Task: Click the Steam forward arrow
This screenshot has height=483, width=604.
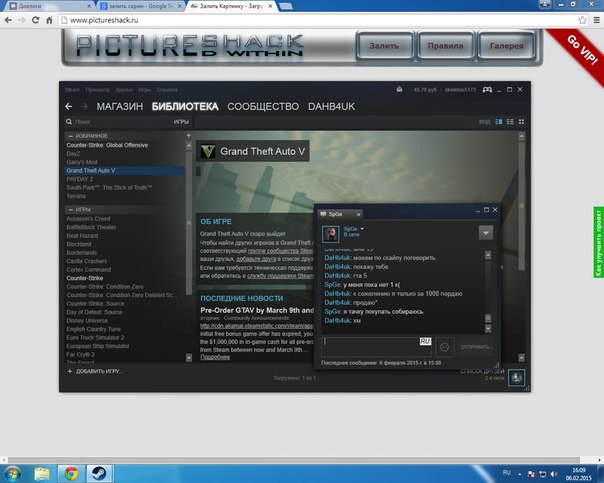Action: click(x=84, y=106)
